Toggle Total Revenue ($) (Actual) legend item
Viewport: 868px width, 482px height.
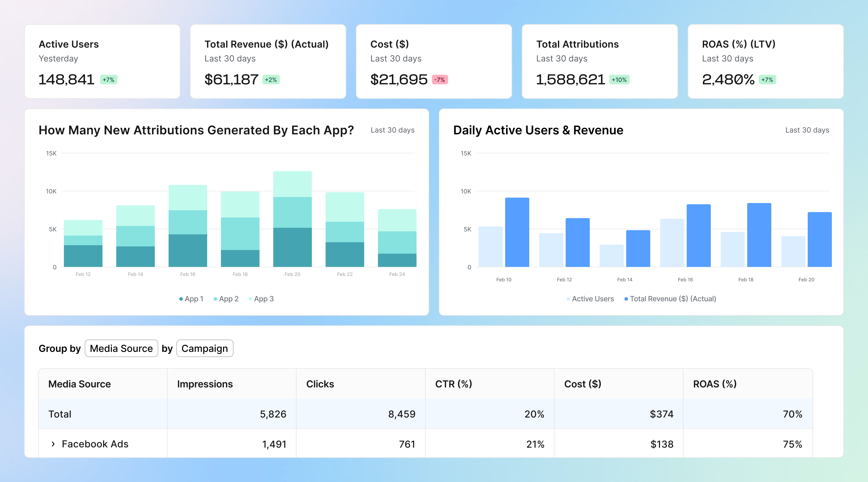click(670, 299)
